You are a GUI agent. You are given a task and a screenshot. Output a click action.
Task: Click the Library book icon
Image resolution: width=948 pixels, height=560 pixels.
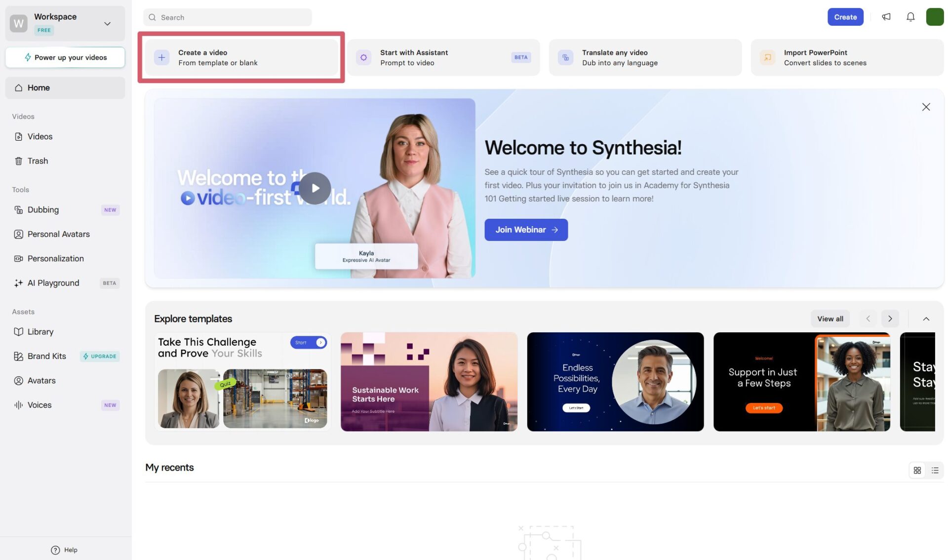[18, 332]
